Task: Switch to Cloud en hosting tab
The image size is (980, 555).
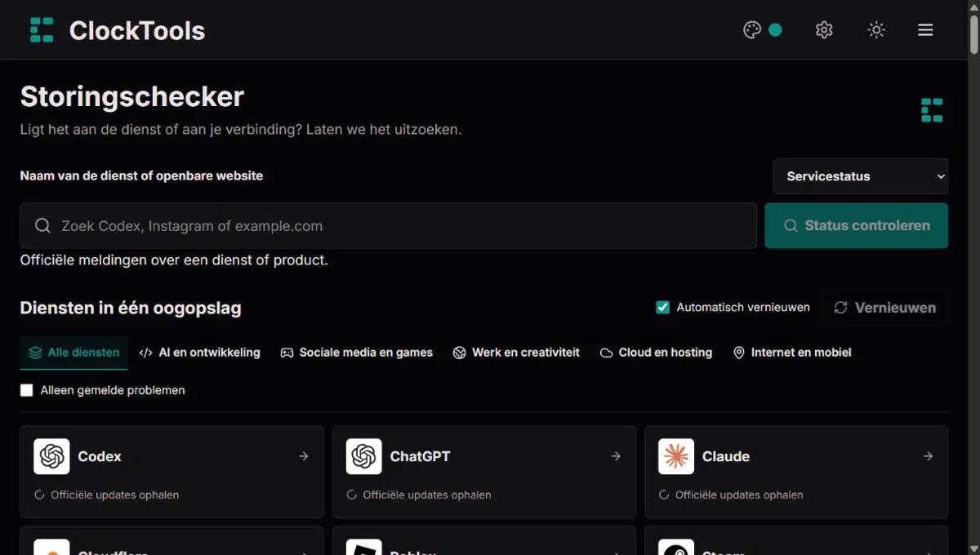Action: click(x=657, y=353)
